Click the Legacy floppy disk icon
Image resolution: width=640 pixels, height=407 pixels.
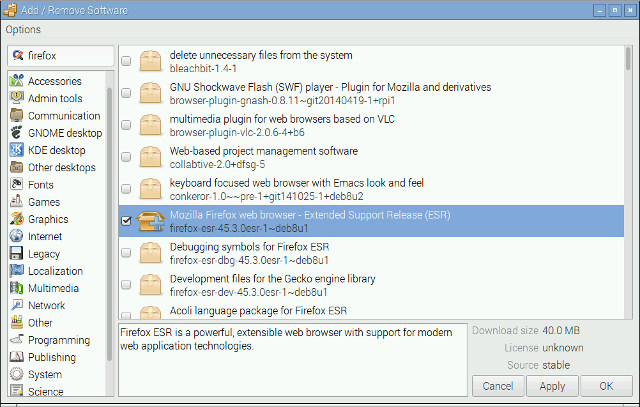tap(16, 254)
